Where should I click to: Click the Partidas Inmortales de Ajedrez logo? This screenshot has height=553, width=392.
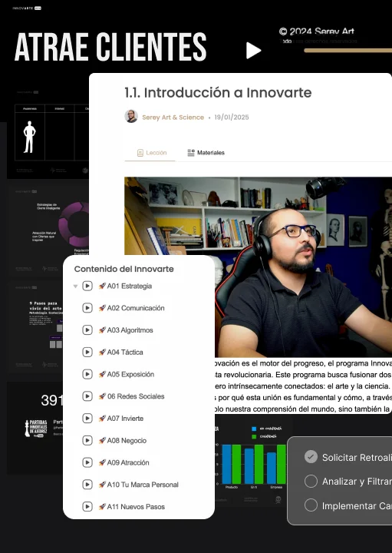coord(36,428)
